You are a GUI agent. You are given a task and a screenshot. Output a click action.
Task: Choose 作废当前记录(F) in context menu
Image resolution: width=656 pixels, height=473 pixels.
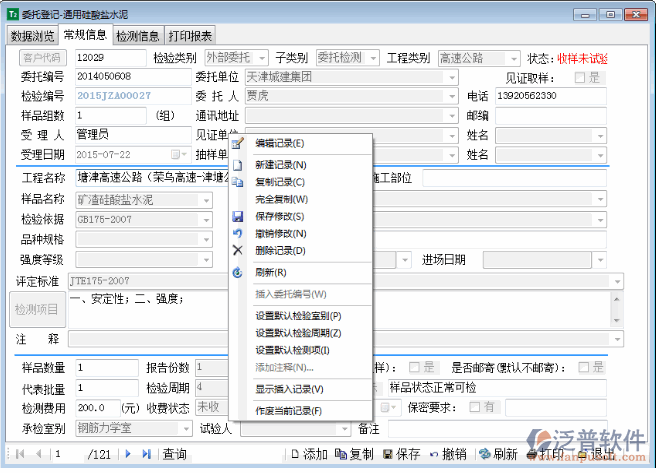click(x=288, y=411)
